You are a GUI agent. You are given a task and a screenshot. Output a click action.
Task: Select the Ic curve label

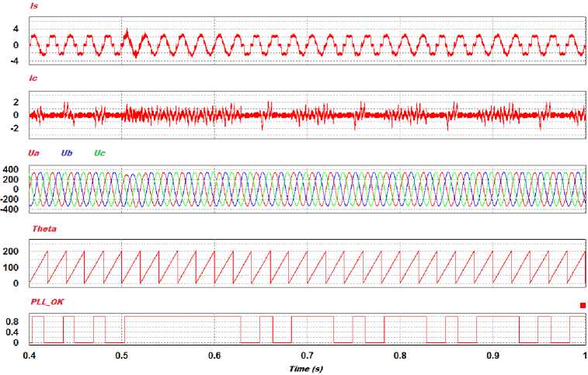point(34,78)
